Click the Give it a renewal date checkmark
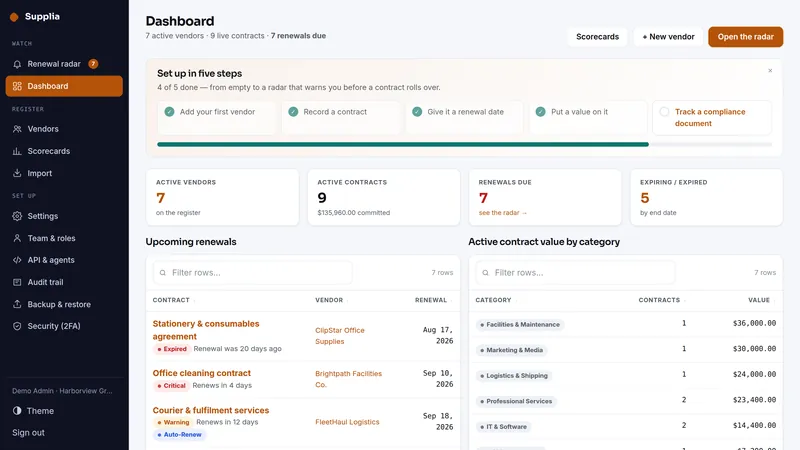This screenshot has height=450, width=800. 417,112
